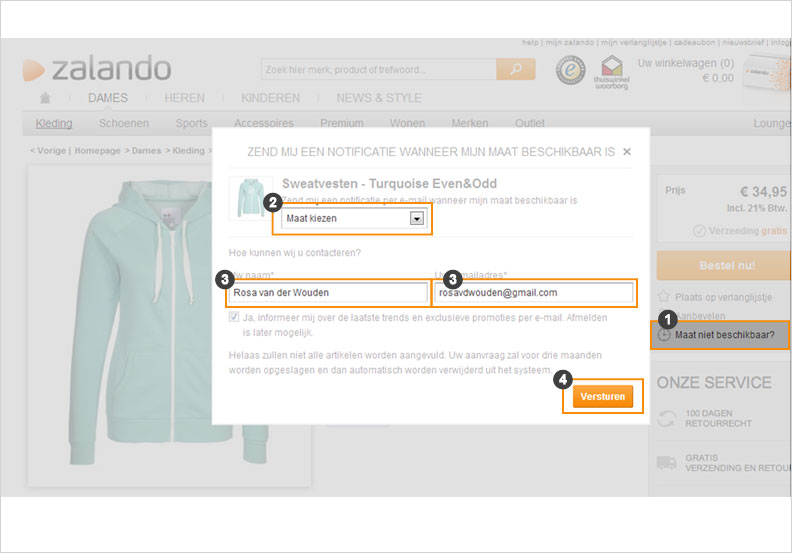Click the delivery truck icon

point(666,463)
